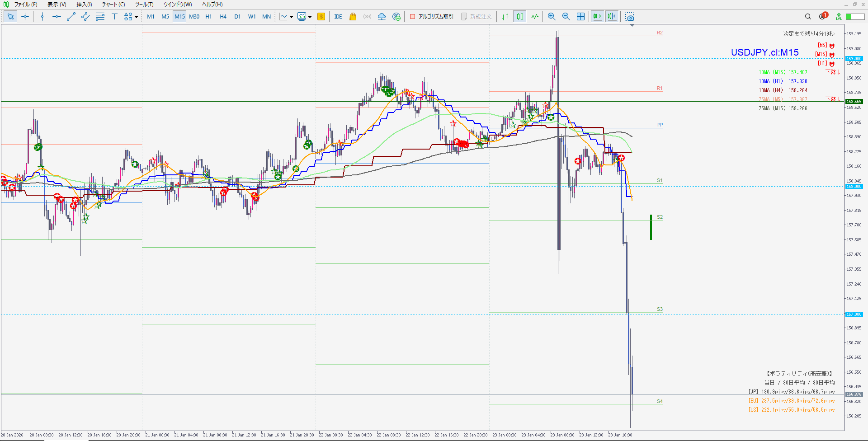Expand the graphical objects dropdown arrow
Screen dimensions: 868x441
click(x=136, y=17)
